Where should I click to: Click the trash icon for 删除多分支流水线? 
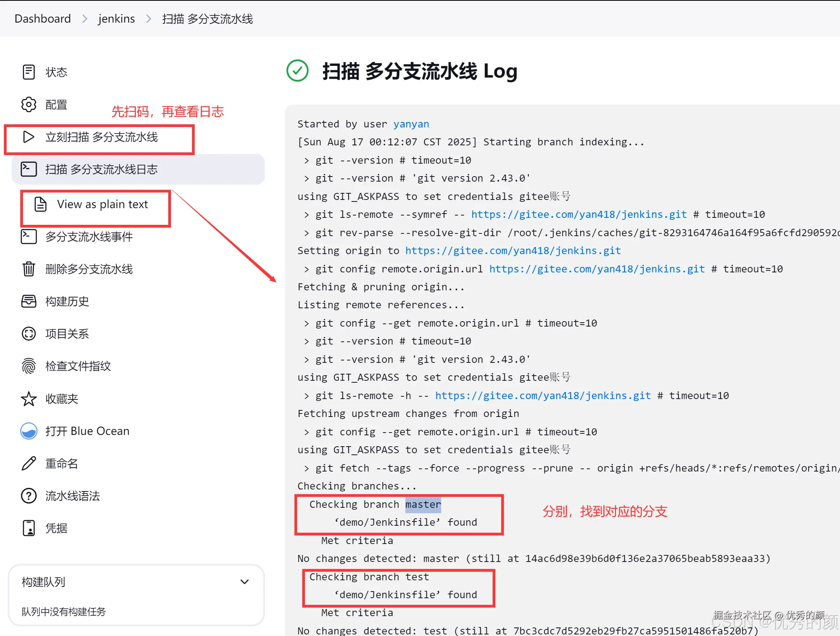29,269
